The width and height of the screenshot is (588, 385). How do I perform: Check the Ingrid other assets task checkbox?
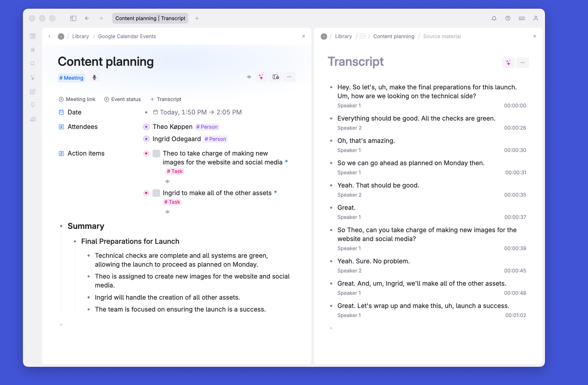156,193
